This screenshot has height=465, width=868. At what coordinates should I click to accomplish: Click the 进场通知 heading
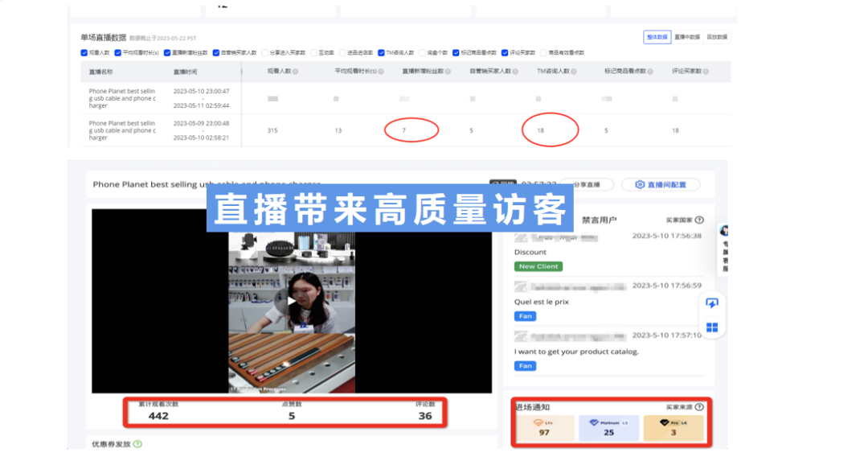pyautogui.click(x=533, y=407)
